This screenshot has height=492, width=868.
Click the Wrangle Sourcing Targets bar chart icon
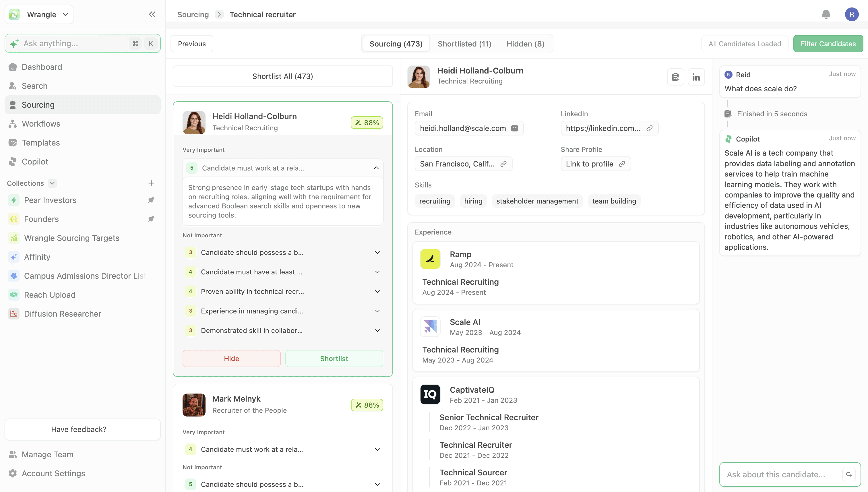13,238
